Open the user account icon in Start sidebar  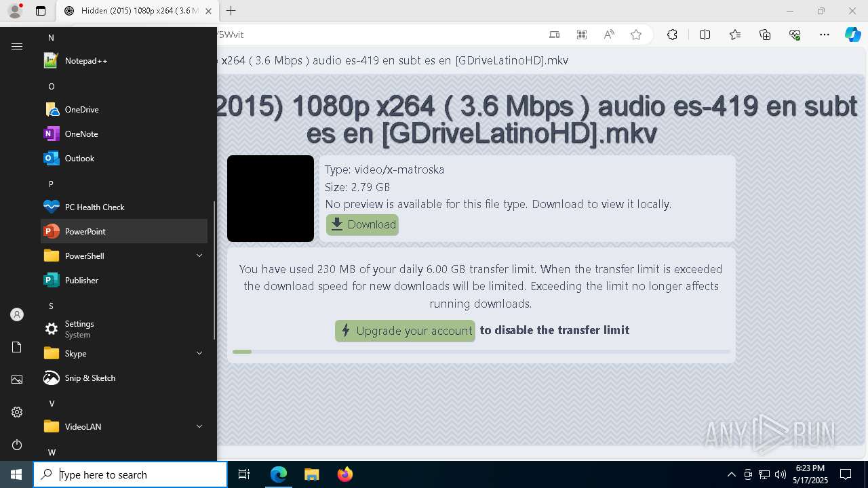coord(17,314)
